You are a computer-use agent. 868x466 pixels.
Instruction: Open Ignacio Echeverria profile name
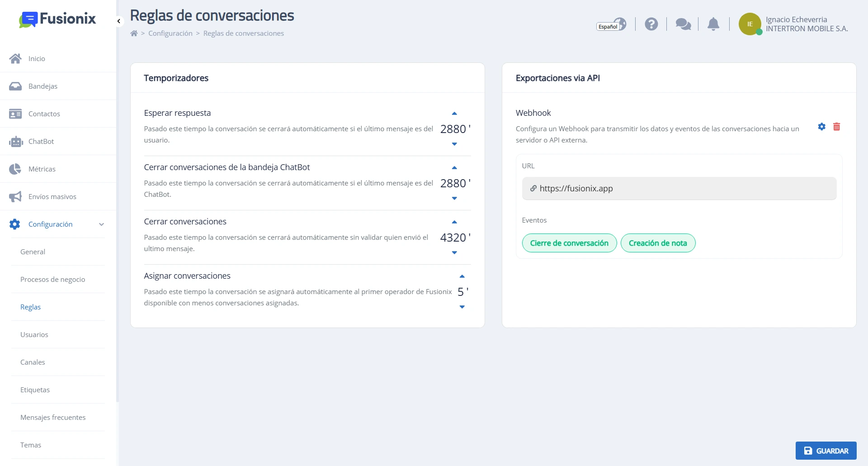pyautogui.click(x=797, y=19)
